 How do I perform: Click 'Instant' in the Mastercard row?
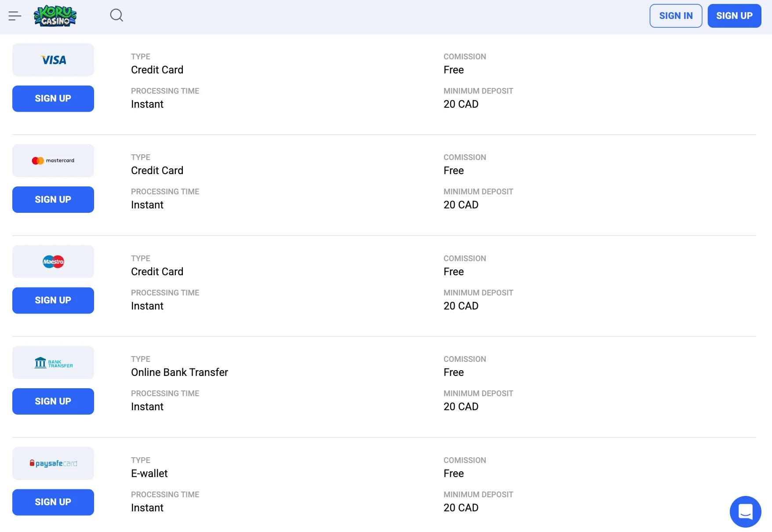147,205
